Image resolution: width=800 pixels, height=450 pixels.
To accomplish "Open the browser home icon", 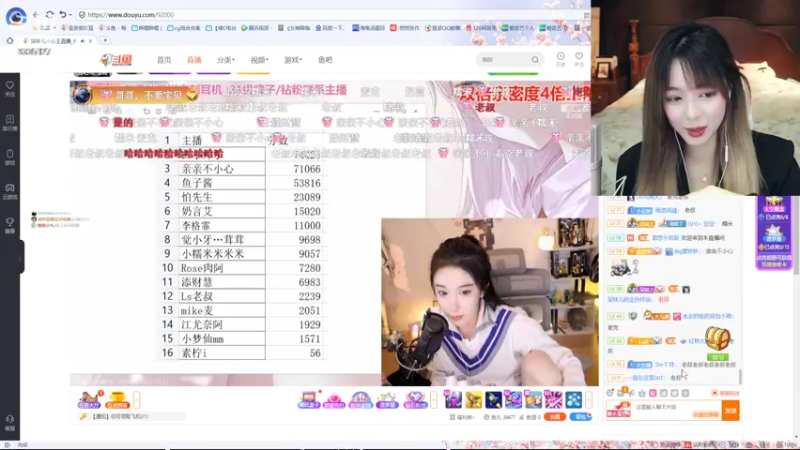I will click(x=10, y=40).
